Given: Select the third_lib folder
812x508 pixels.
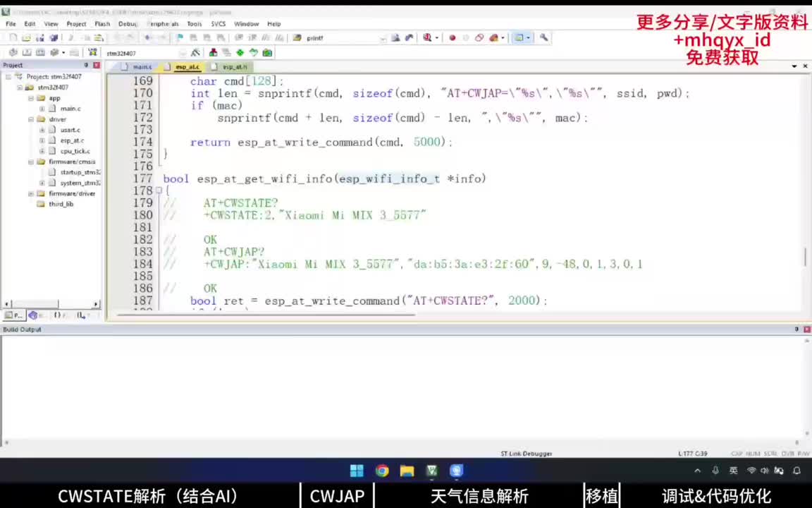Looking at the screenshot, I should pyautogui.click(x=61, y=204).
